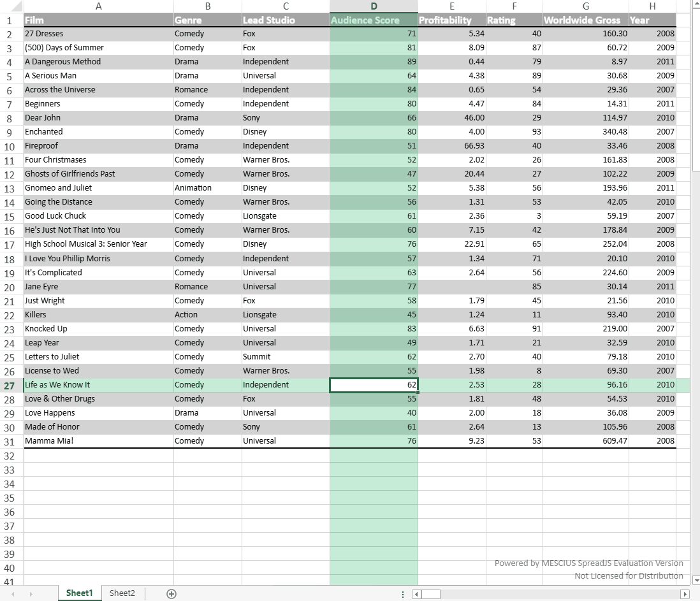Image resolution: width=700 pixels, height=601 pixels.
Task: Click the Lead Studio header cell
Action: 286,20
